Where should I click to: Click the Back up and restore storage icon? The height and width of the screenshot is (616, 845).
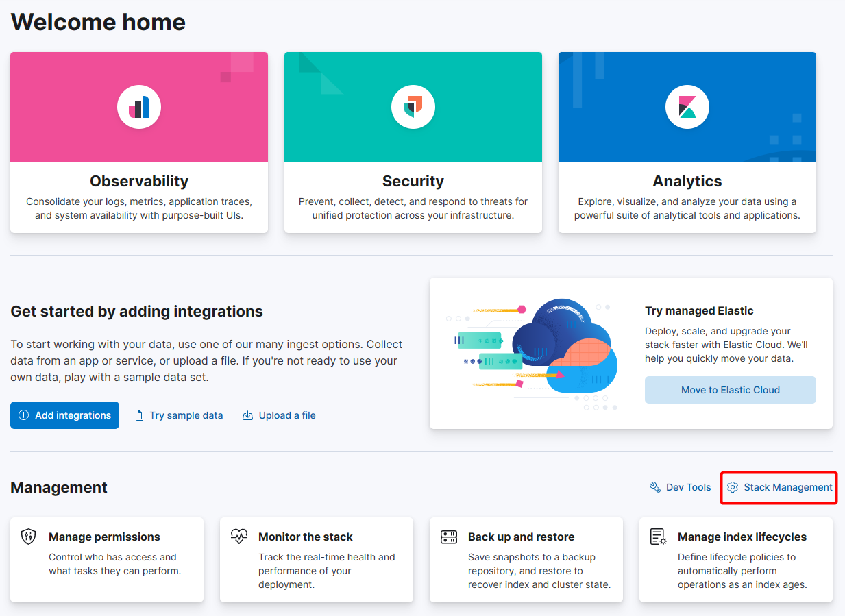[x=449, y=537]
